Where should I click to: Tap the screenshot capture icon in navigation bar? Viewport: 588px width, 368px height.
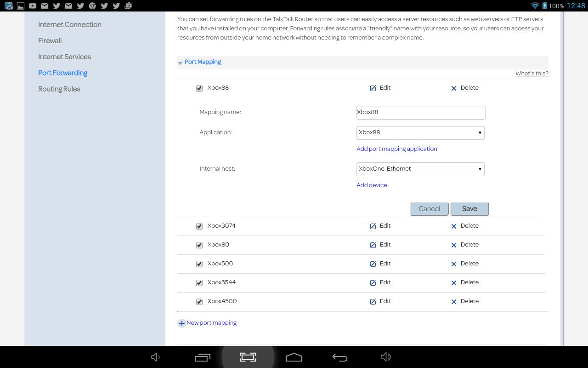tap(248, 357)
